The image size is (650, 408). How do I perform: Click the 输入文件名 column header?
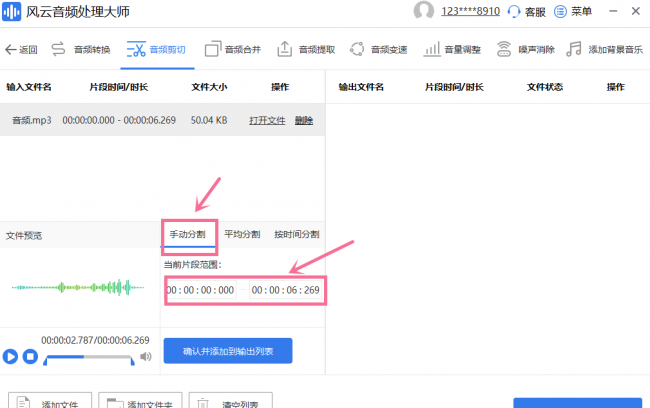[x=29, y=87]
